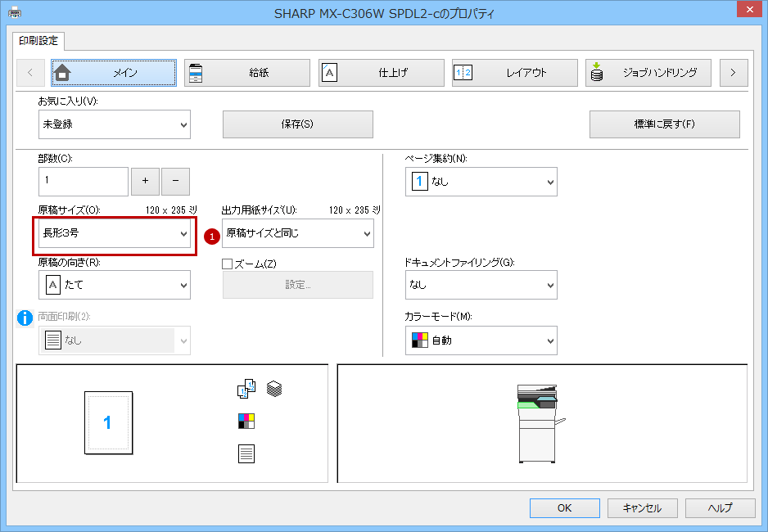The width and height of the screenshot is (768, 532).
Task: Click the ヘルプ button
Action: pyautogui.click(x=720, y=508)
